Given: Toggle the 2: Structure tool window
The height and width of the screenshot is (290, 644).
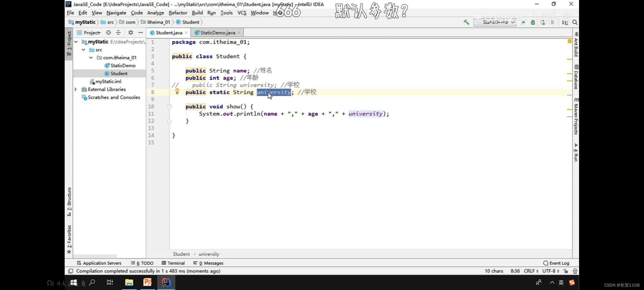Looking at the screenshot, I should click(x=69, y=202).
